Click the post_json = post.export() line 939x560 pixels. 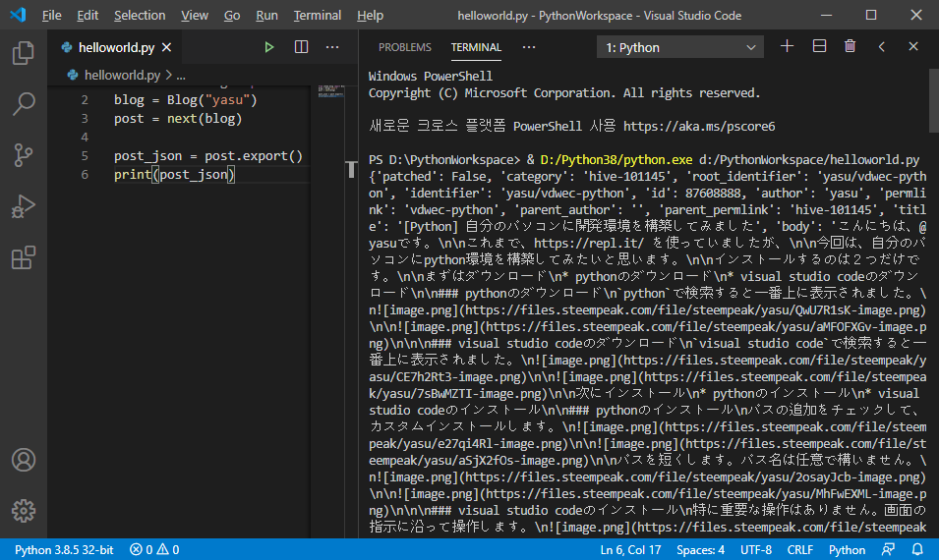point(208,155)
